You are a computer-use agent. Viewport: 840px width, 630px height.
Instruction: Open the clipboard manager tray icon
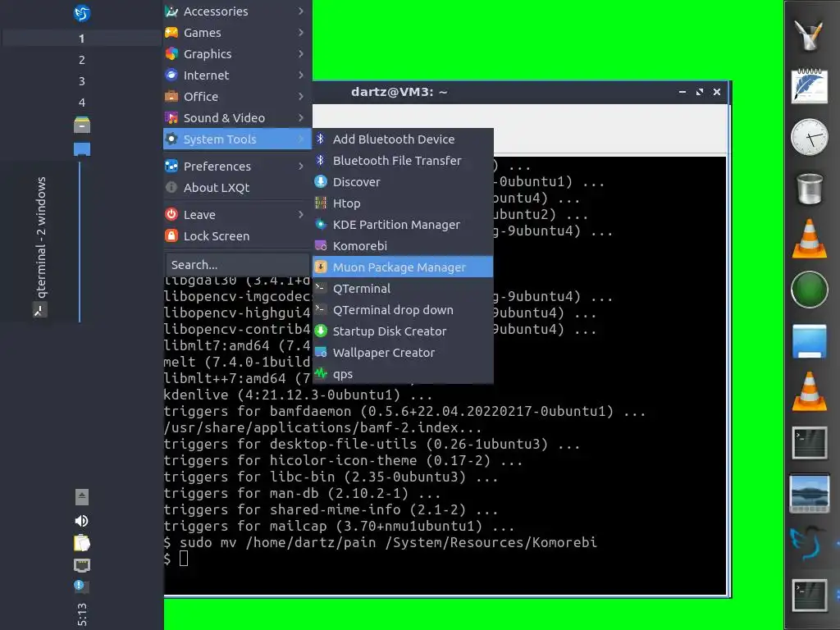tap(81, 543)
